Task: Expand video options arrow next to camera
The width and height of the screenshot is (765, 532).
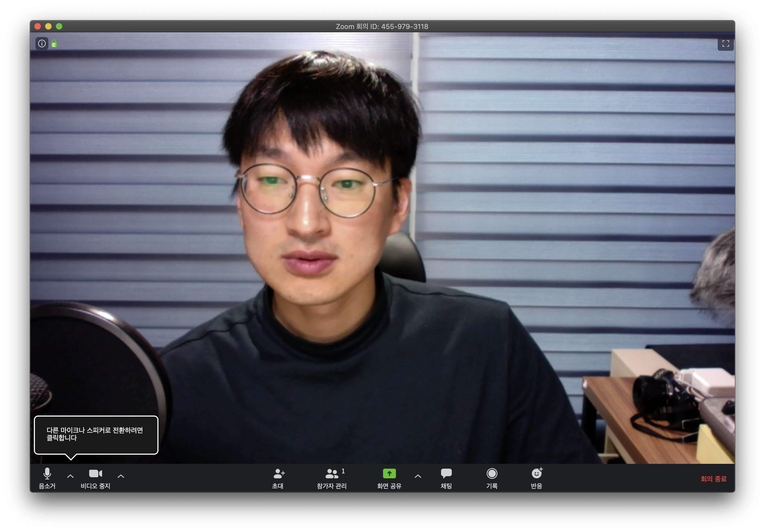Action: click(x=121, y=476)
